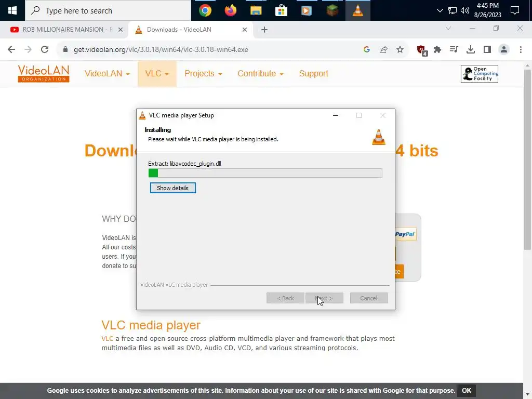This screenshot has height=399, width=532.
Task: Open the media control toolbar icon
Action: click(454, 49)
